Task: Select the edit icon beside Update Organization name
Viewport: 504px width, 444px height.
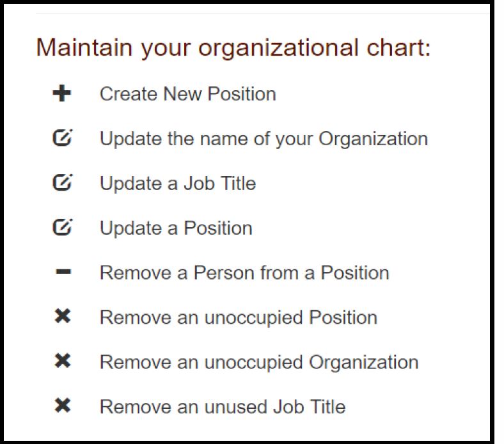Action: point(62,138)
